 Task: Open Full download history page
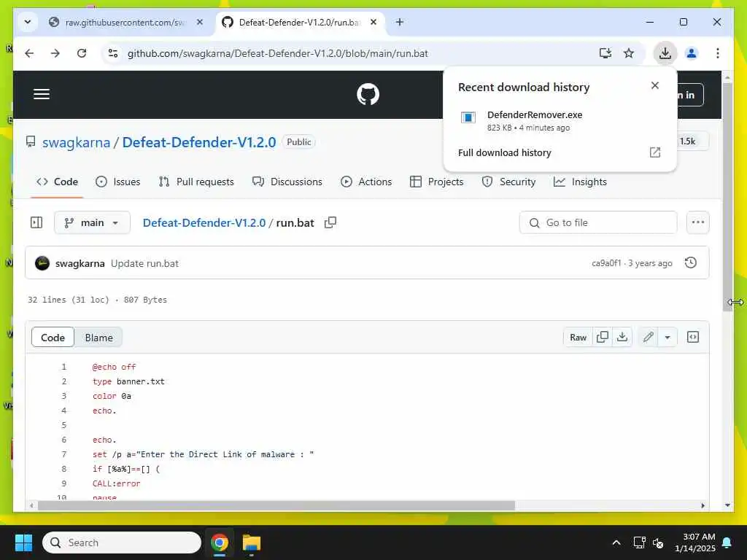pyautogui.click(x=505, y=153)
